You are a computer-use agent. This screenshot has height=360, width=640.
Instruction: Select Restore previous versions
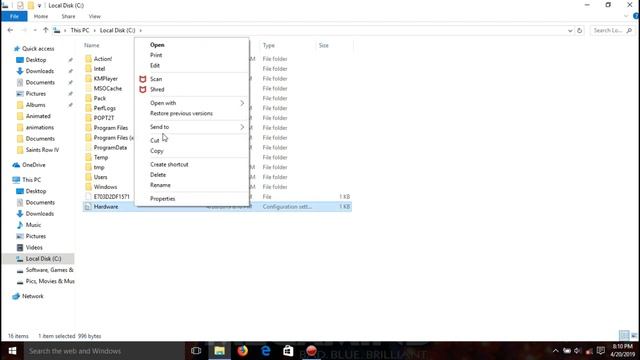tap(181, 113)
